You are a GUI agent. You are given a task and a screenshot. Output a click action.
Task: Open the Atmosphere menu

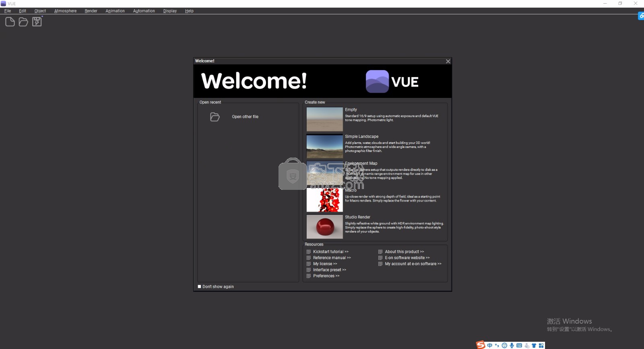[x=66, y=11]
